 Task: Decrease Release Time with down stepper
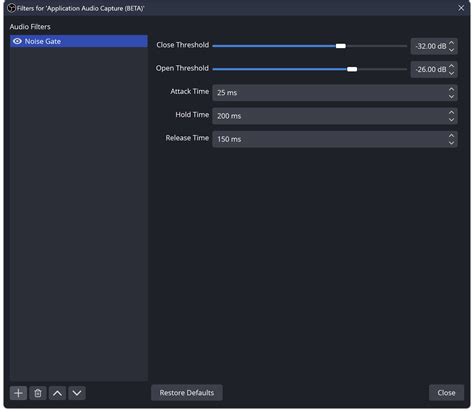point(452,143)
